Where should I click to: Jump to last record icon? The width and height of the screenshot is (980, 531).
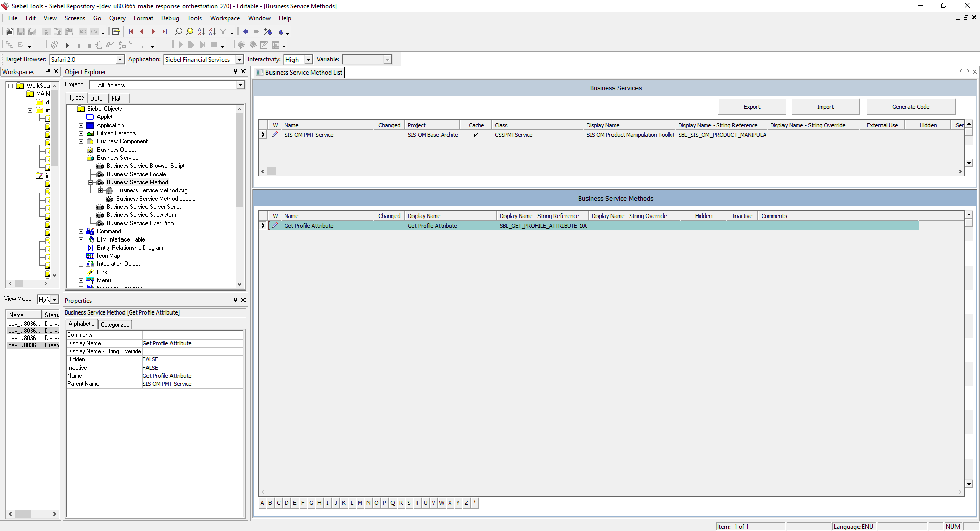coord(164,32)
